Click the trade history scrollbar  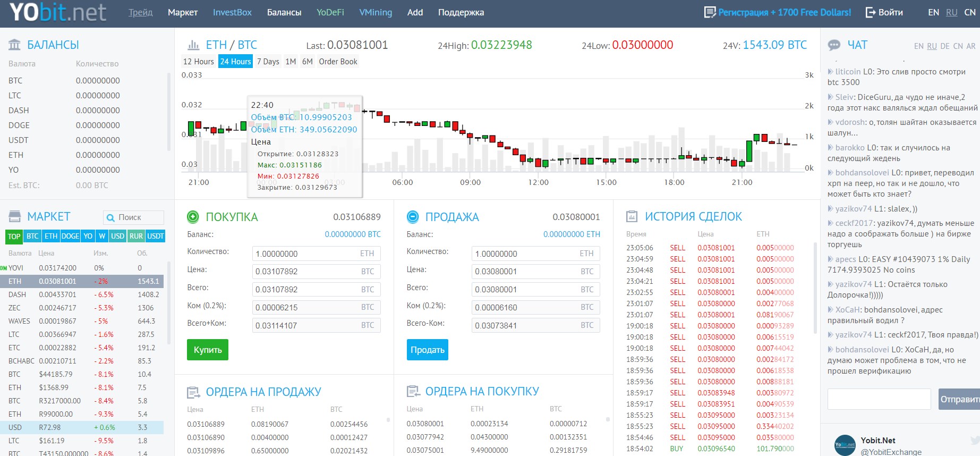[815, 288]
